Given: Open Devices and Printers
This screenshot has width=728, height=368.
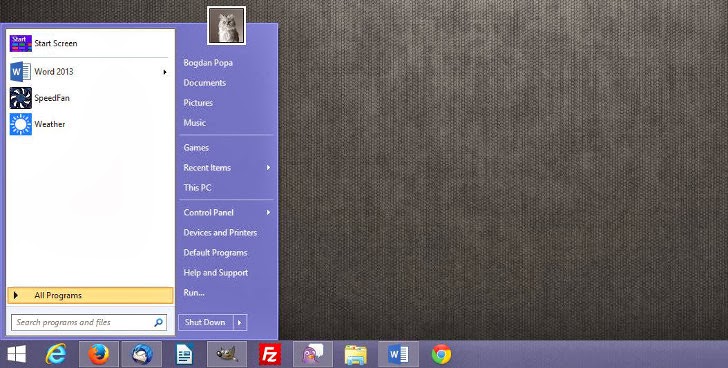Looking at the screenshot, I should point(220,232).
